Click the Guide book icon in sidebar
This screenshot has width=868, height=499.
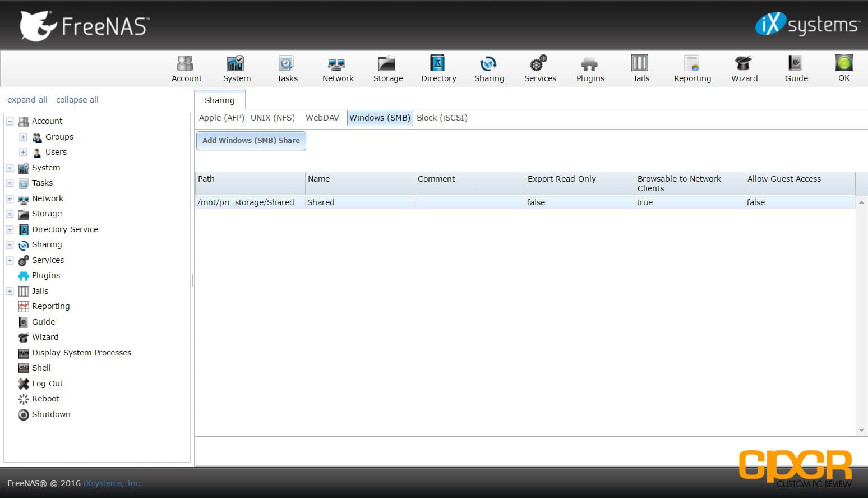tap(23, 322)
